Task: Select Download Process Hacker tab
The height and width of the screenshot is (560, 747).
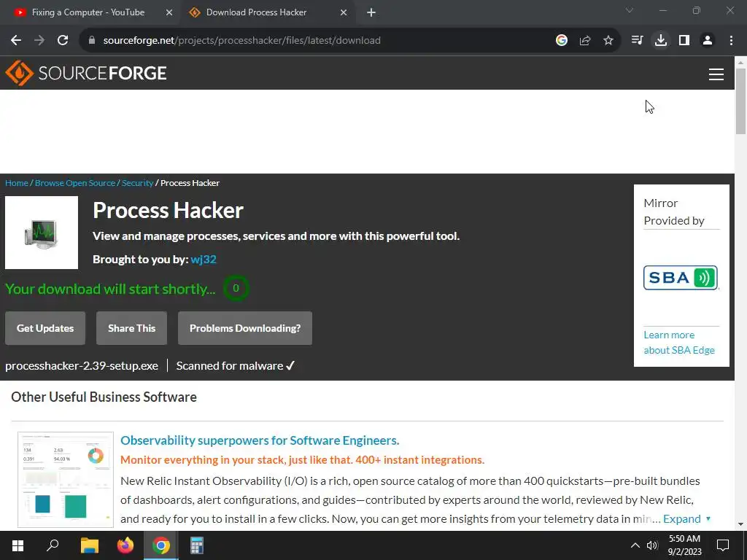Action: pyautogui.click(x=256, y=12)
